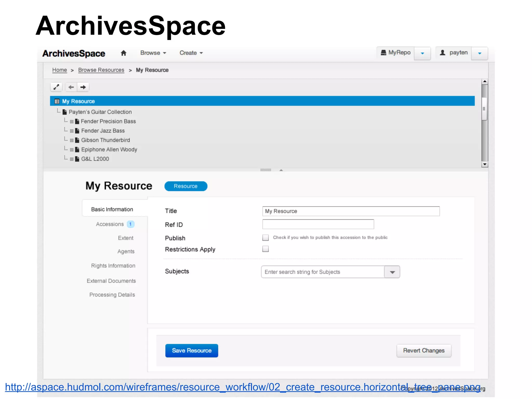The width and height of the screenshot is (532, 399).
Task: Open the payten user dropdown arrow
Action: [x=480, y=53]
